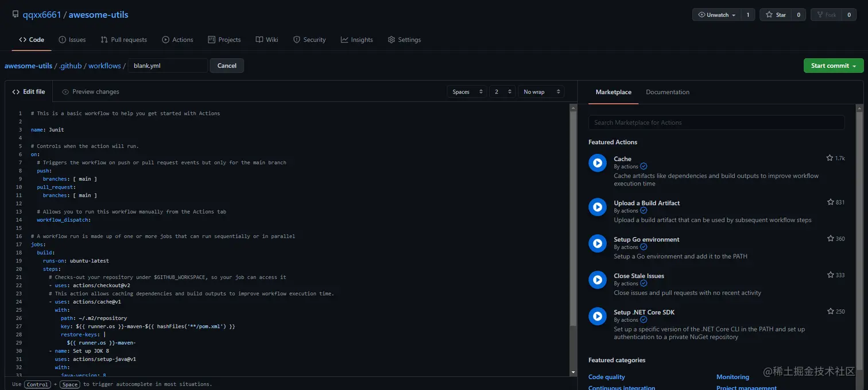Viewport: 868px width, 390px height.
Task: Select the Marketplace tab
Action: coord(613,92)
